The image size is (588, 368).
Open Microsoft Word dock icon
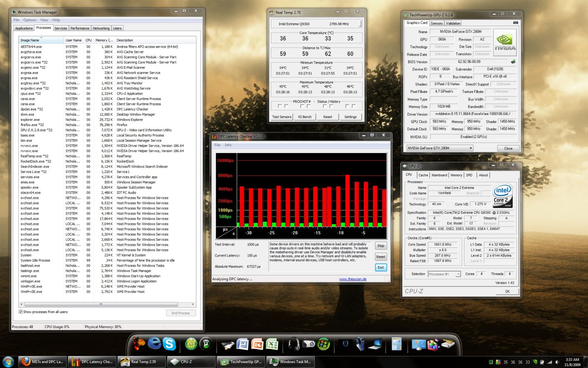click(242, 344)
